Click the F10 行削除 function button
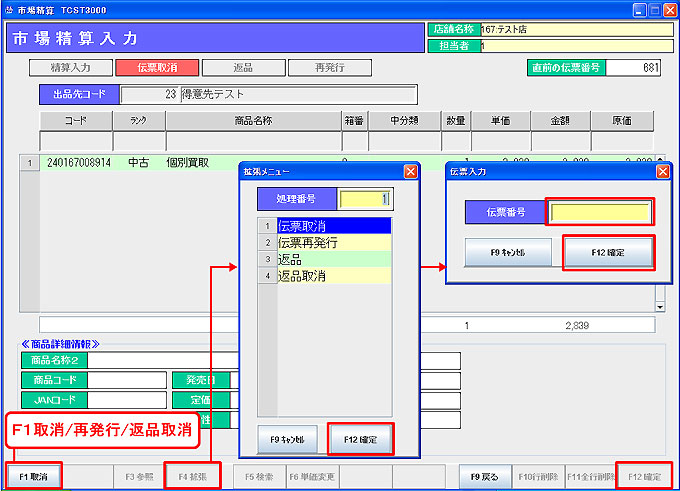 [538, 477]
